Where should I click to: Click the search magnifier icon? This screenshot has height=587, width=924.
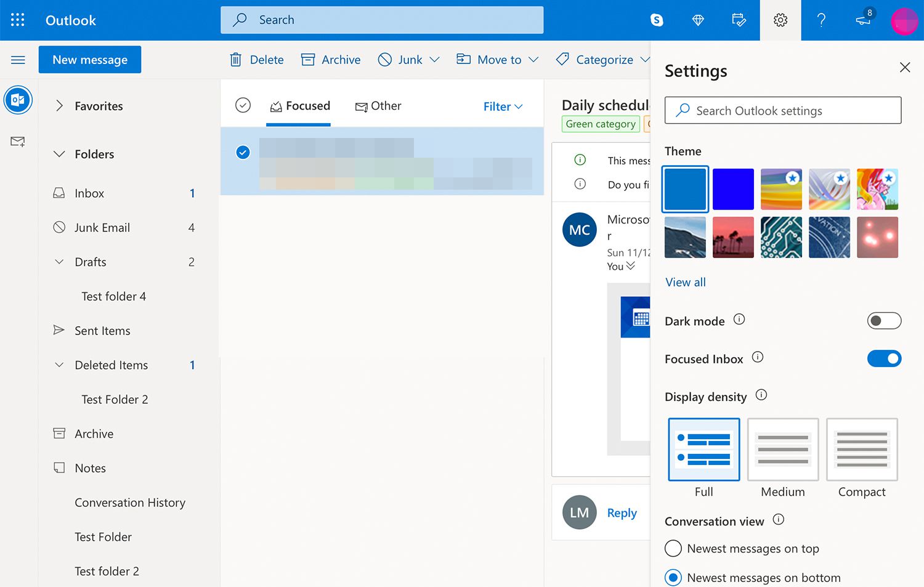240,20
